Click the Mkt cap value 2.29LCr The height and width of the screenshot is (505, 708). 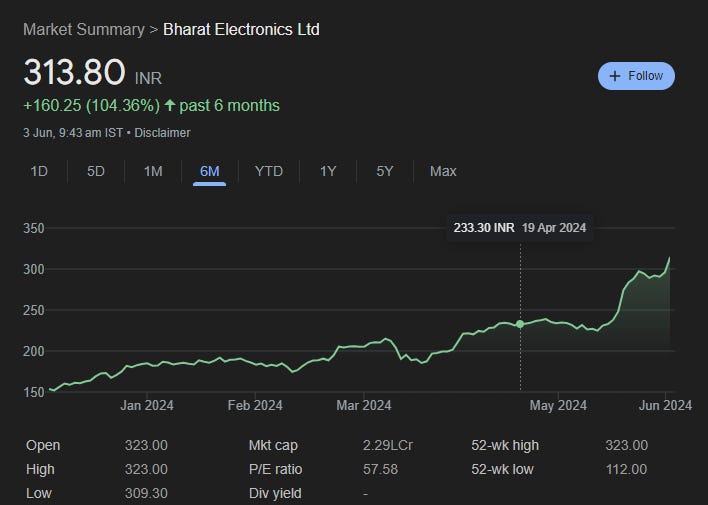[388, 445]
